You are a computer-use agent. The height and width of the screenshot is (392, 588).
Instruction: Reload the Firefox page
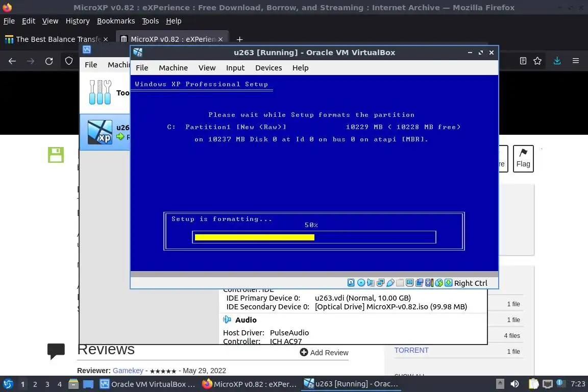49,61
